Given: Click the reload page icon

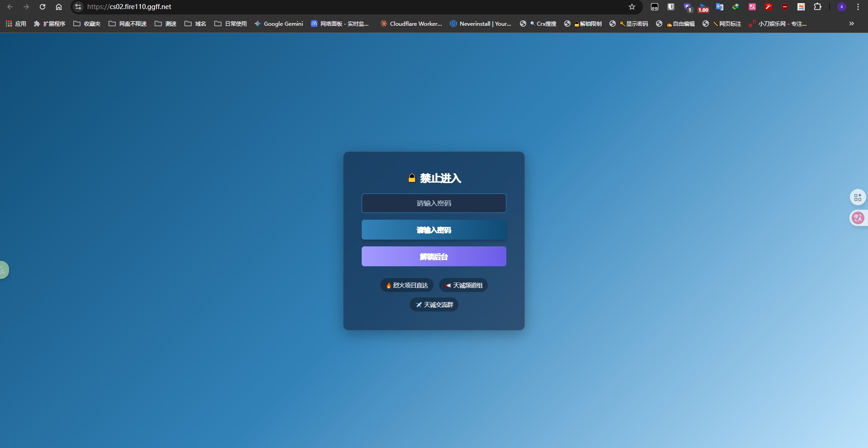Looking at the screenshot, I should (42, 7).
